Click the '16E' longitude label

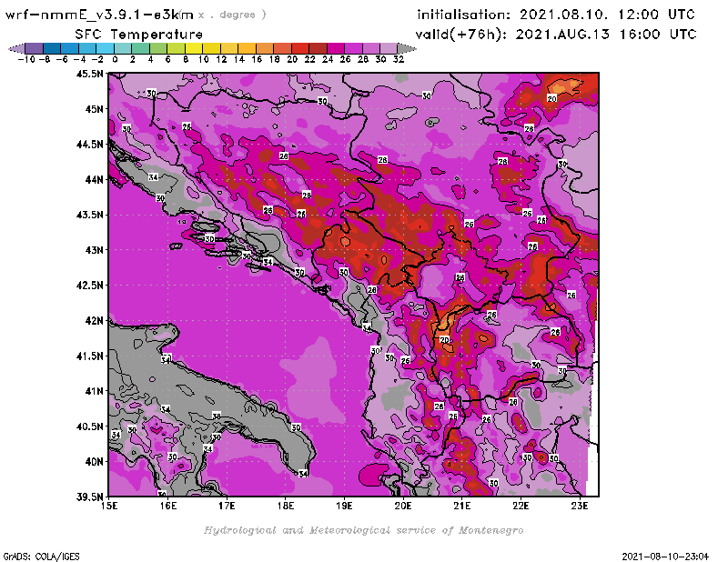tap(168, 506)
